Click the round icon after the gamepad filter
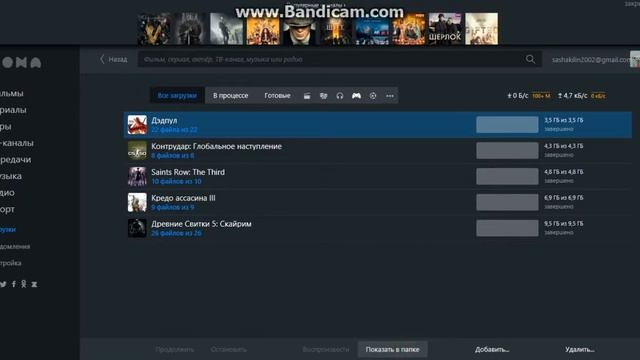640x360 pixels. 373,96
